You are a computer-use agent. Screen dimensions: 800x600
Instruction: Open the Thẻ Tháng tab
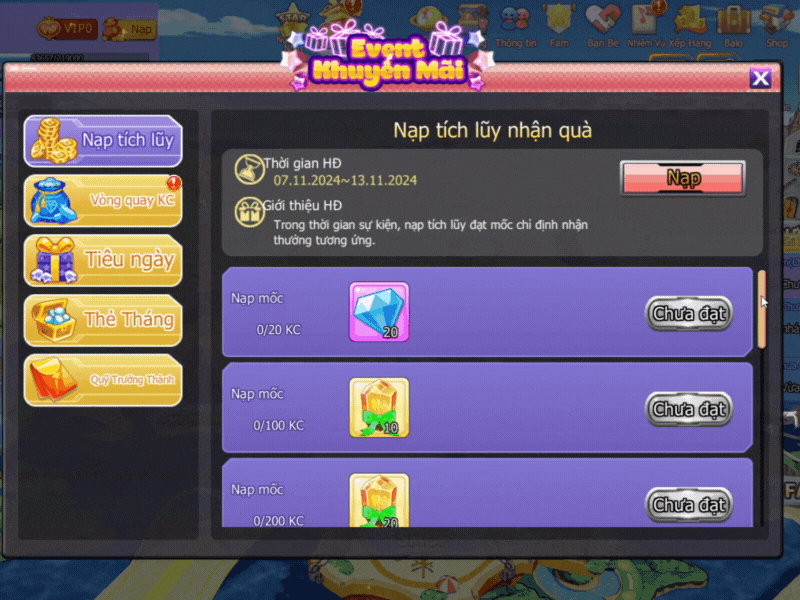coord(103,320)
